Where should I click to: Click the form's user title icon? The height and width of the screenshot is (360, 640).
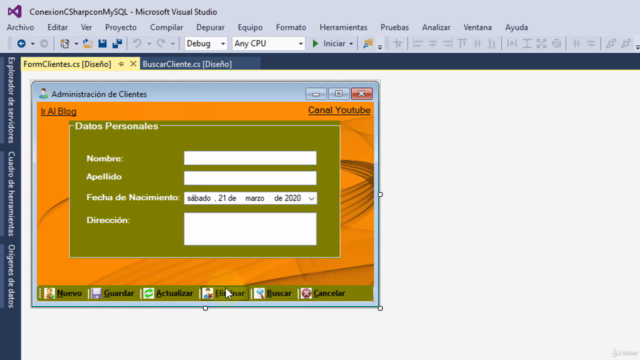[x=43, y=93]
